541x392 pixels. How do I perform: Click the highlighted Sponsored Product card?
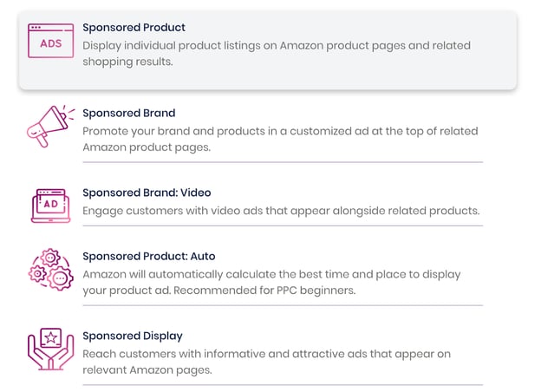268,50
